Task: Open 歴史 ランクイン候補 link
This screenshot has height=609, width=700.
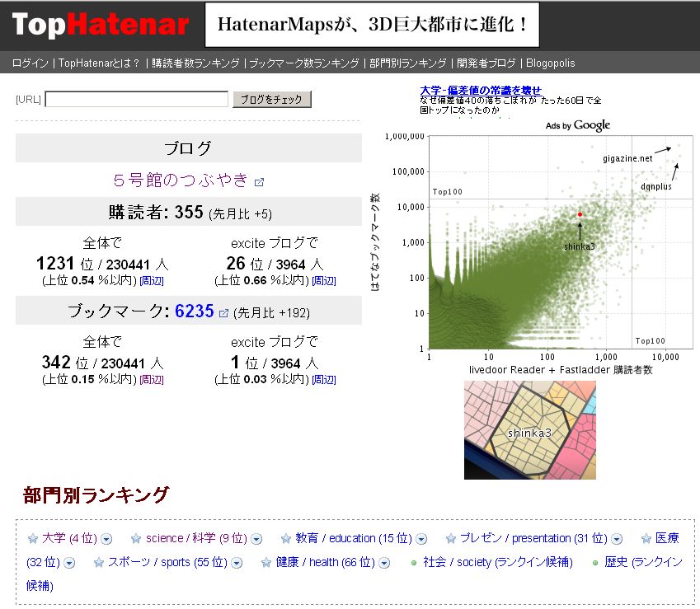Action: (643, 562)
